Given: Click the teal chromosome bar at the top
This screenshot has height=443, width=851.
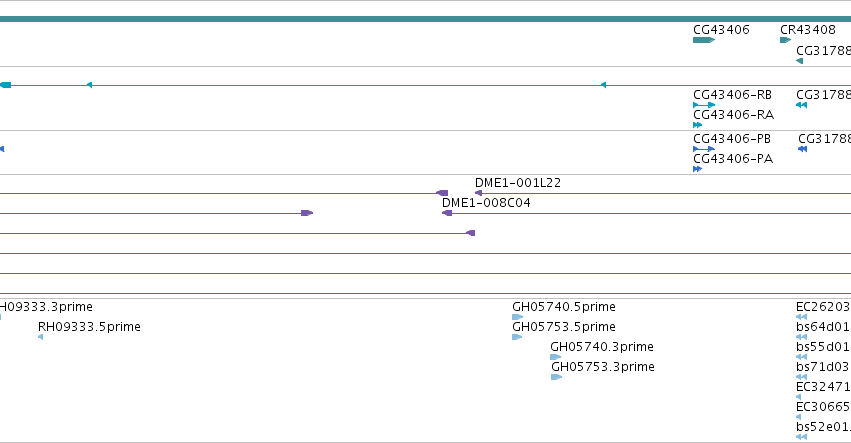Looking at the screenshot, I should tap(426, 19).
